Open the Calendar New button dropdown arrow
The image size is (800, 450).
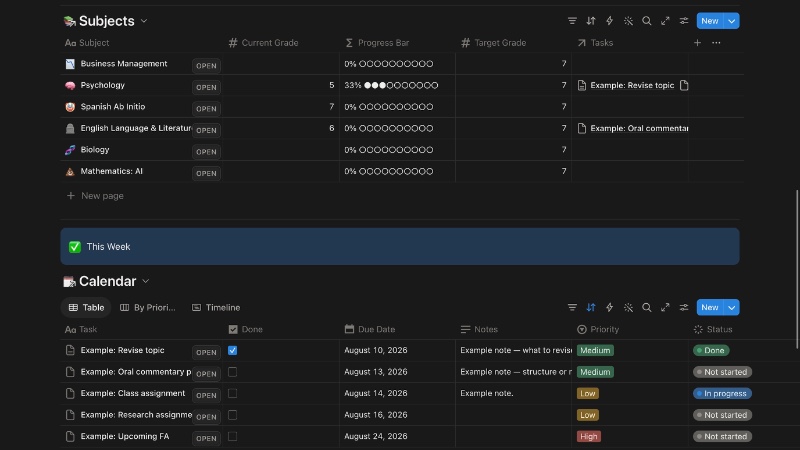(732, 307)
